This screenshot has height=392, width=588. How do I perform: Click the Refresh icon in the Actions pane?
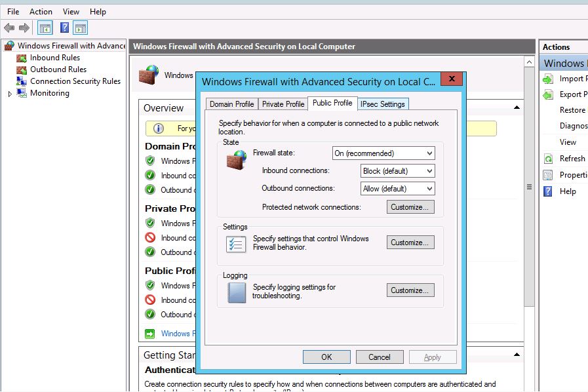(x=548, y=159)
